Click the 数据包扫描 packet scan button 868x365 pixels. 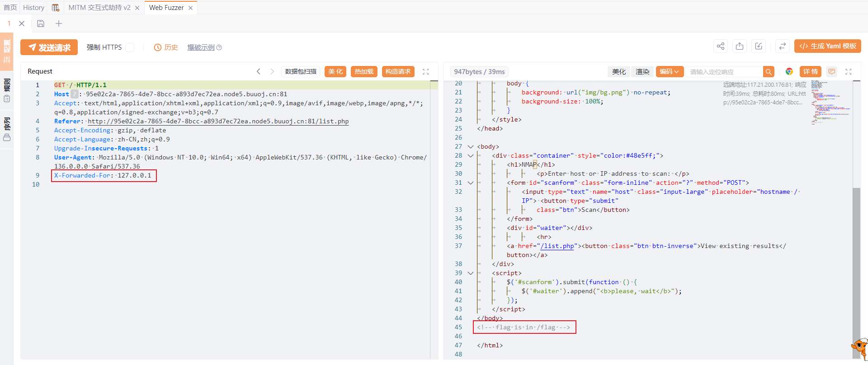pos(301,71)
